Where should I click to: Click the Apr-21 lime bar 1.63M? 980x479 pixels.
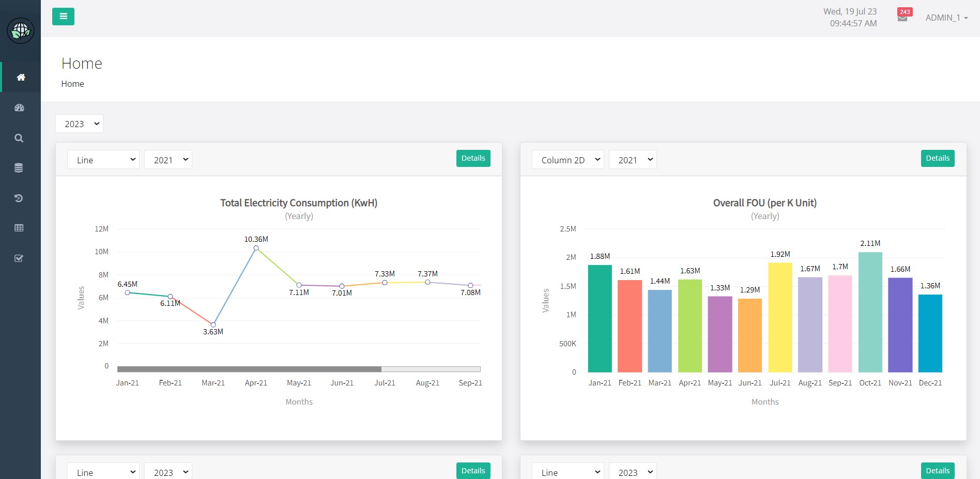[x=690, y=326]
